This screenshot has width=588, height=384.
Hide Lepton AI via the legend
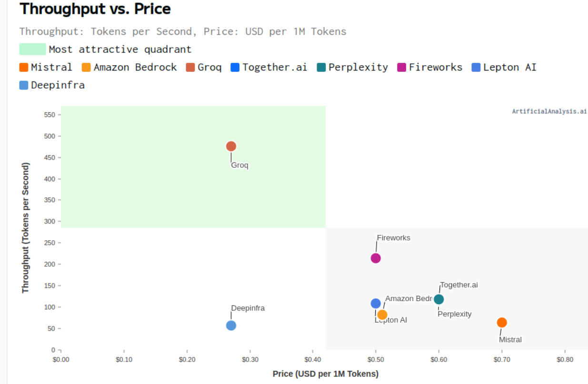(504, 67)
